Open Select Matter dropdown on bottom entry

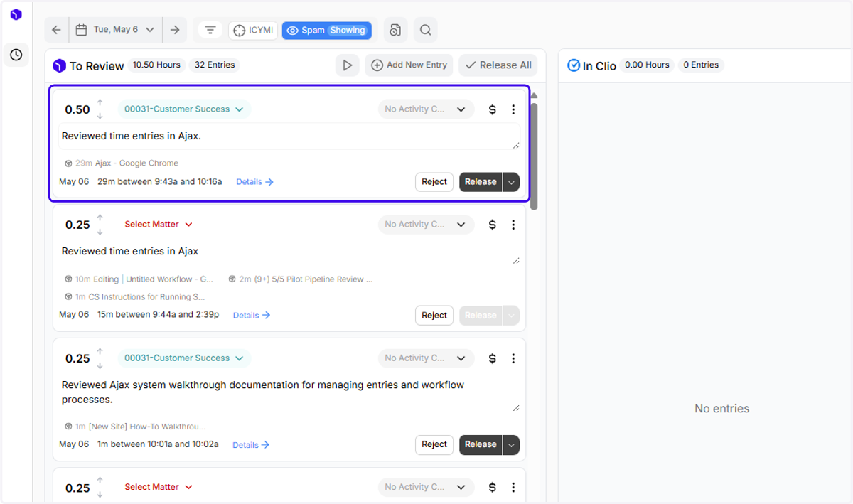[159, 488]
